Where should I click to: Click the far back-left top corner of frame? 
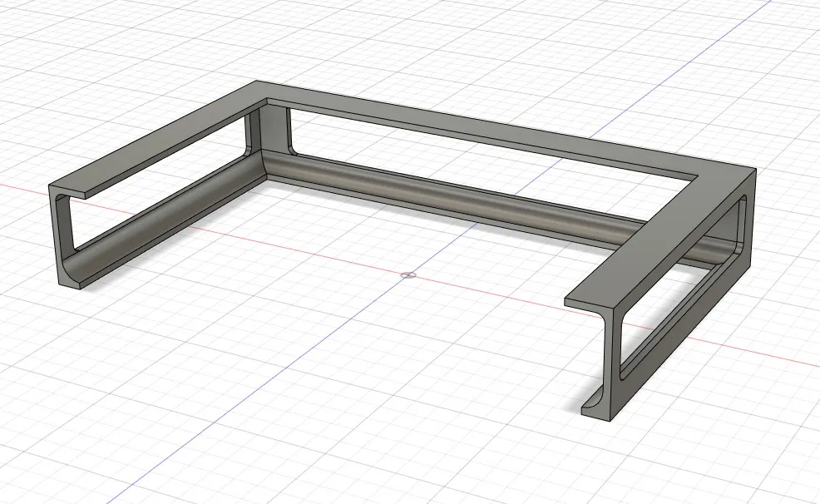(x=256, y=82)
